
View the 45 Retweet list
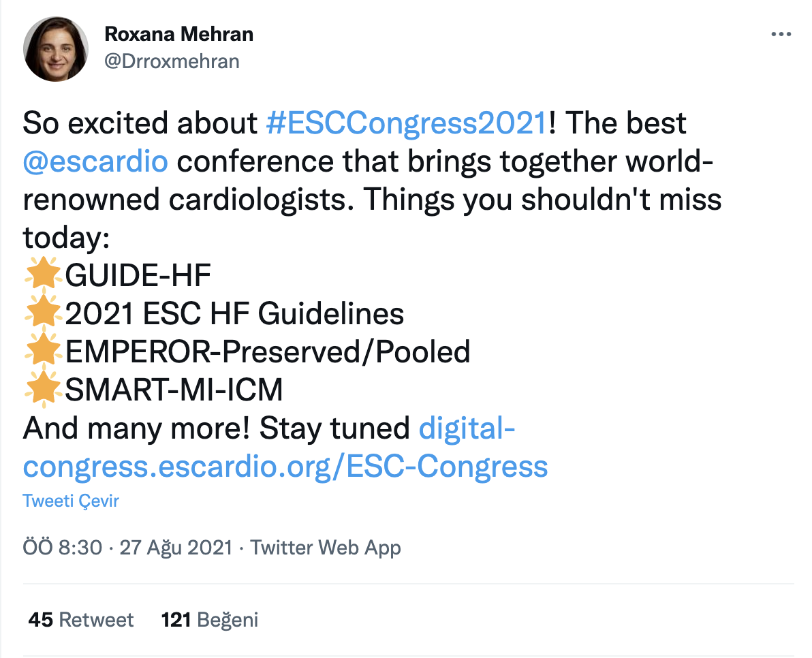(x=81, y=620)
